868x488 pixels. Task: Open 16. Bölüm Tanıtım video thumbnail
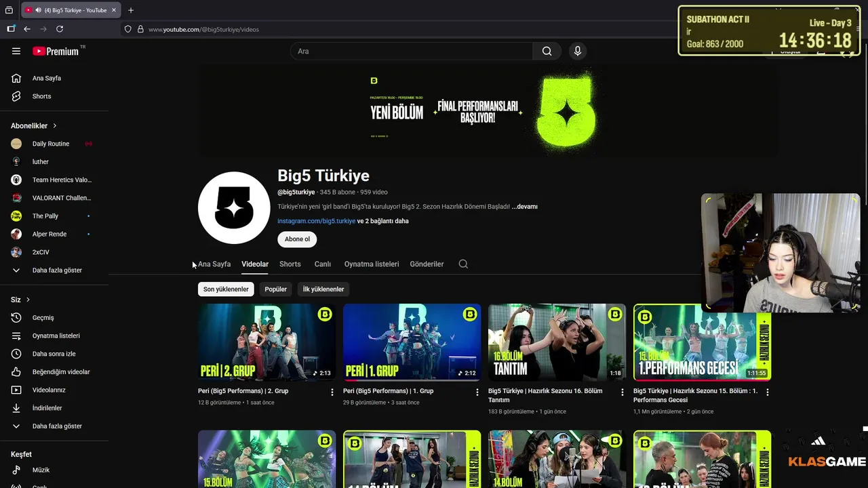tap(557, 342)
